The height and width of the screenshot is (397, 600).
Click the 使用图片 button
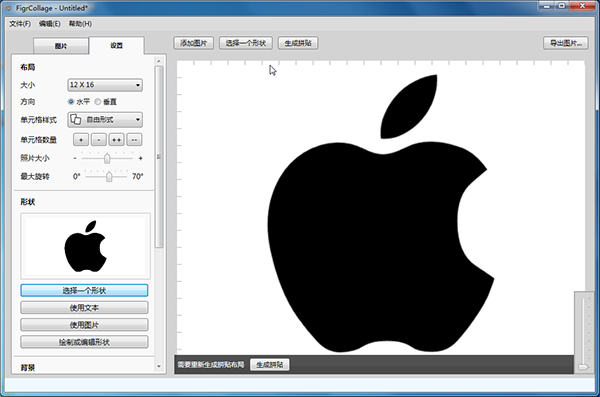84,325
